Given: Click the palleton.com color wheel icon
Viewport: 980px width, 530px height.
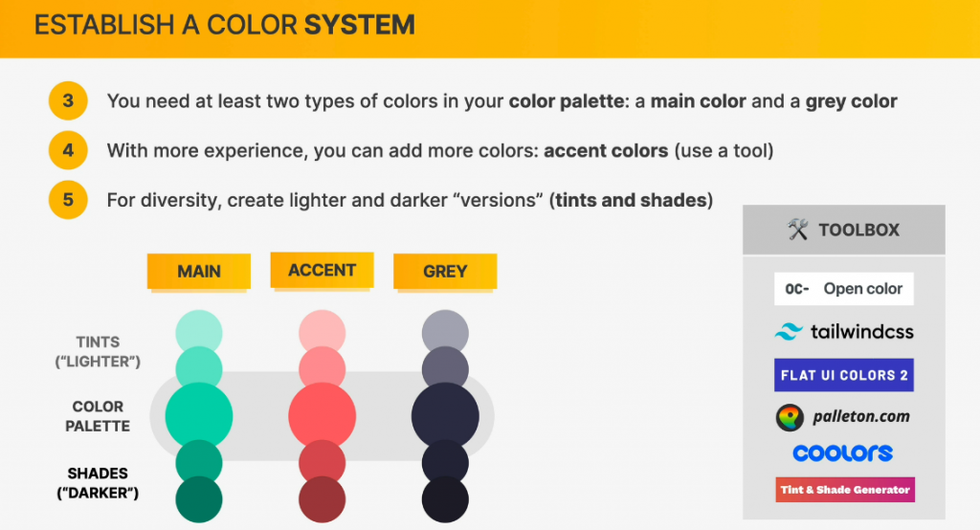Looking at the screenshot, I should tap(790, 417).
